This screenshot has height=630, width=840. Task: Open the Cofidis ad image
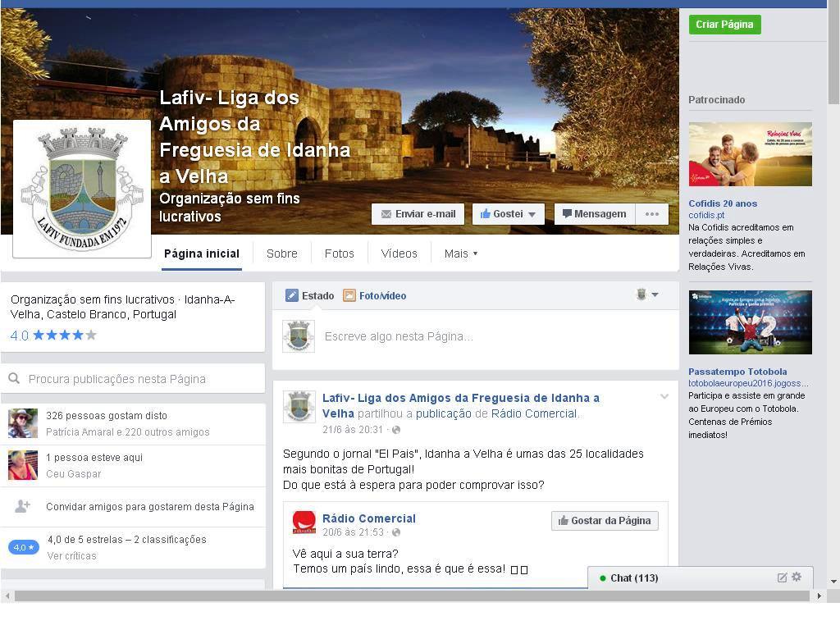[x=750, y=154]
